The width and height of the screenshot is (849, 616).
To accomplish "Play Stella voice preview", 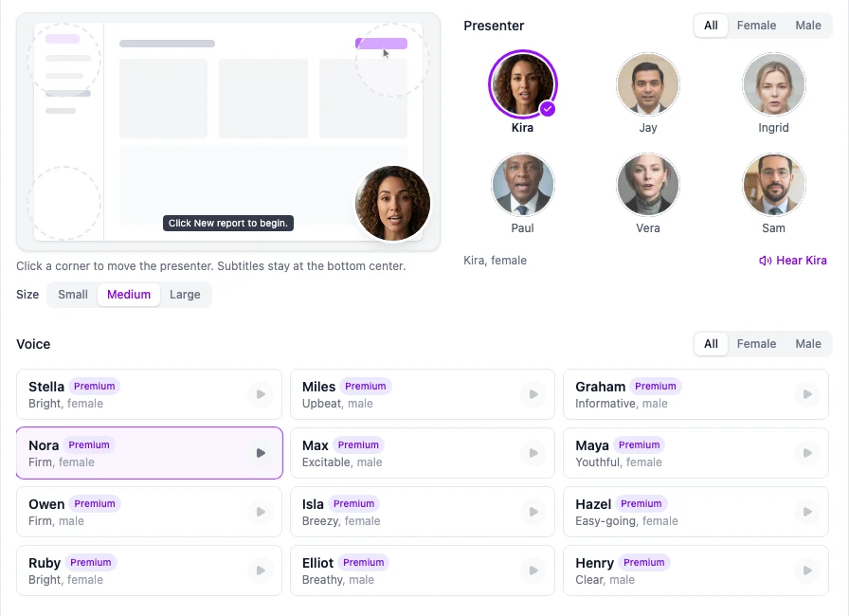I will tap(261, 394).
